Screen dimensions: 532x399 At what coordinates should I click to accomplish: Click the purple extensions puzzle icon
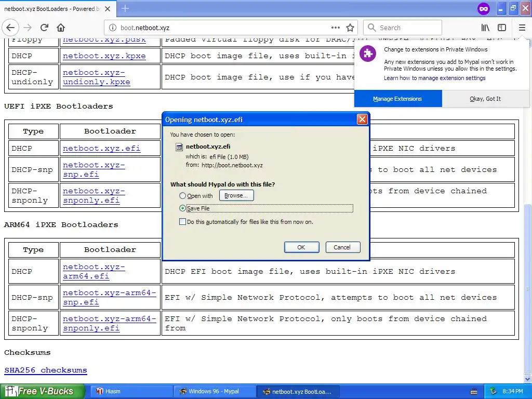point(368,54)
